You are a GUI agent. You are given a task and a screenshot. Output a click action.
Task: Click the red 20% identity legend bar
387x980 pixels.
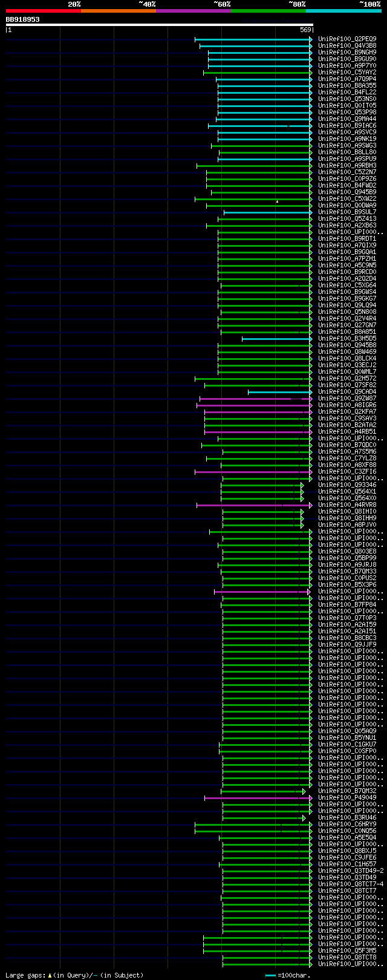(43, 11)
